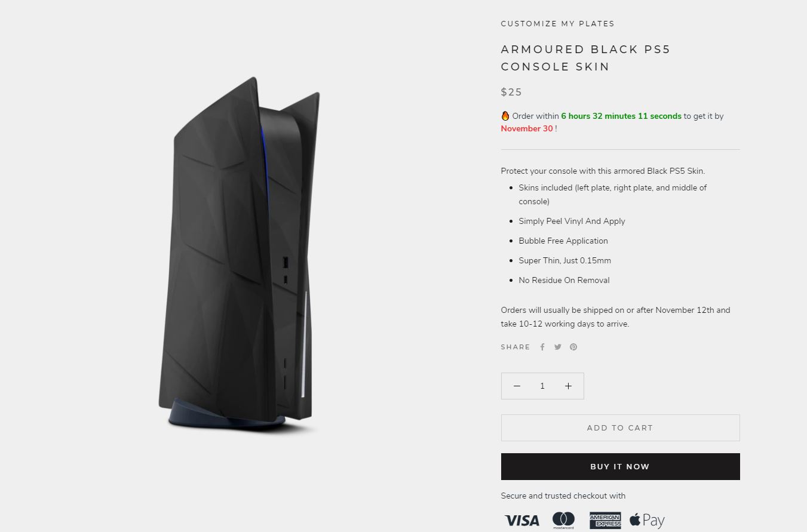Click the Visa payment logo

pyautogui.click(x=521, y=521)
